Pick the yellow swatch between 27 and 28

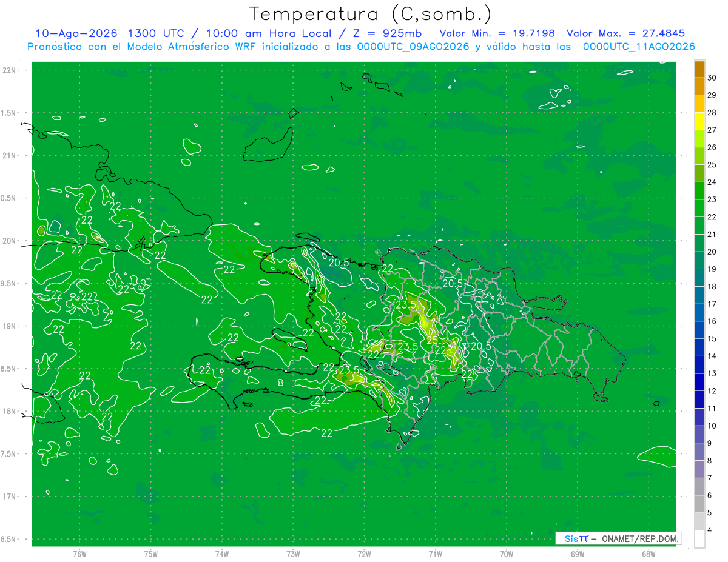click(699, 121)
